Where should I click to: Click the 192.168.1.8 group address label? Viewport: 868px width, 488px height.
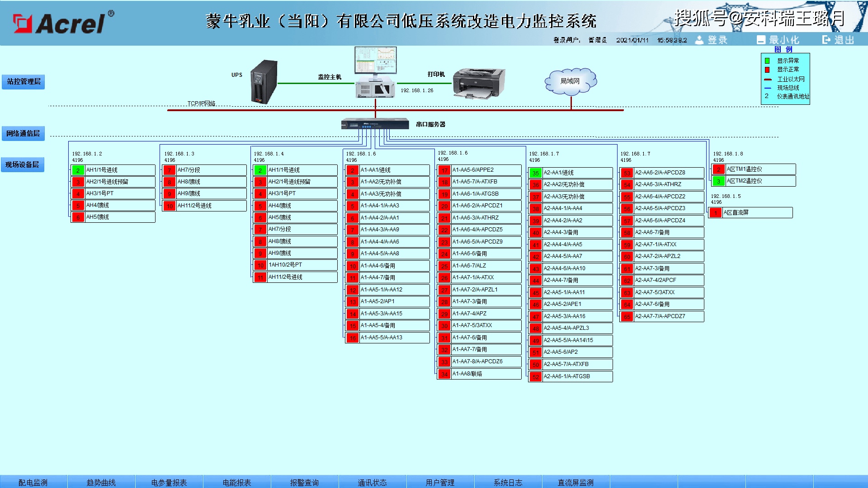[728, 154]
